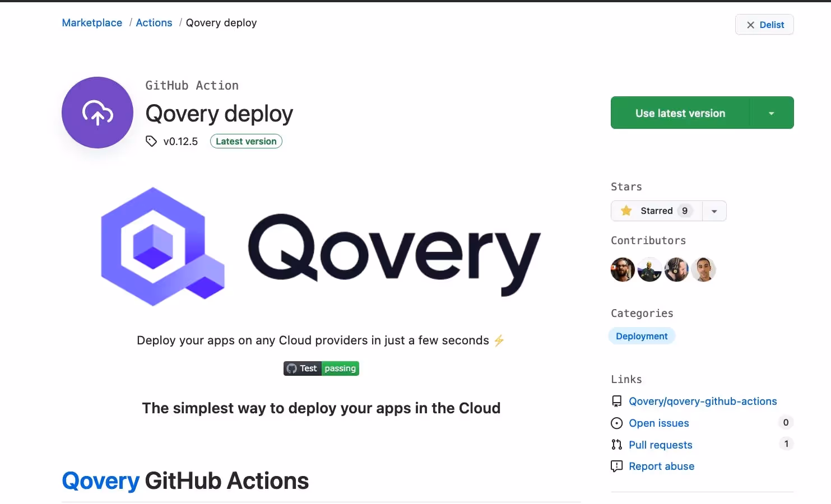The height and width of the screenshot is (504, 831).
Task: Click the Qovery cloud upload action logo
Action: tap(97, 112)
